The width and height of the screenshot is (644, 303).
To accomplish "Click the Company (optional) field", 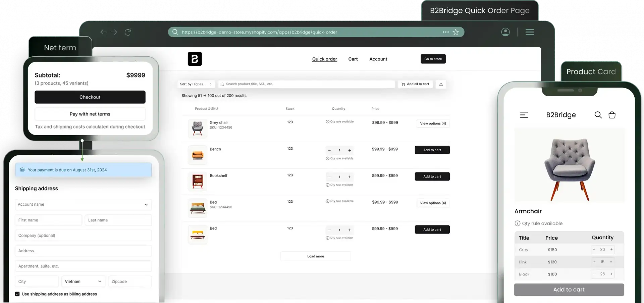I will [x=83, y=236].
